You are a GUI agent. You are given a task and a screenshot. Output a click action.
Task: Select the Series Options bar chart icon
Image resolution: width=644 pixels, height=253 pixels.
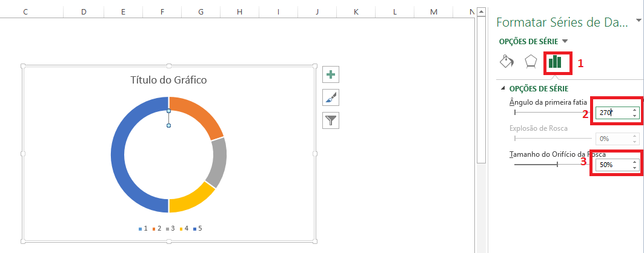(x=555, y=61)
